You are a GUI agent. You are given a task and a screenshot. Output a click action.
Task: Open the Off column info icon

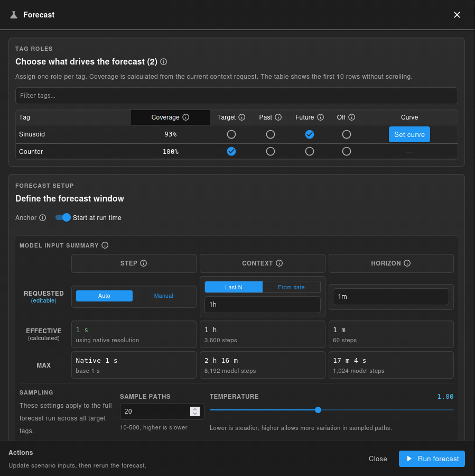(351, 117)
